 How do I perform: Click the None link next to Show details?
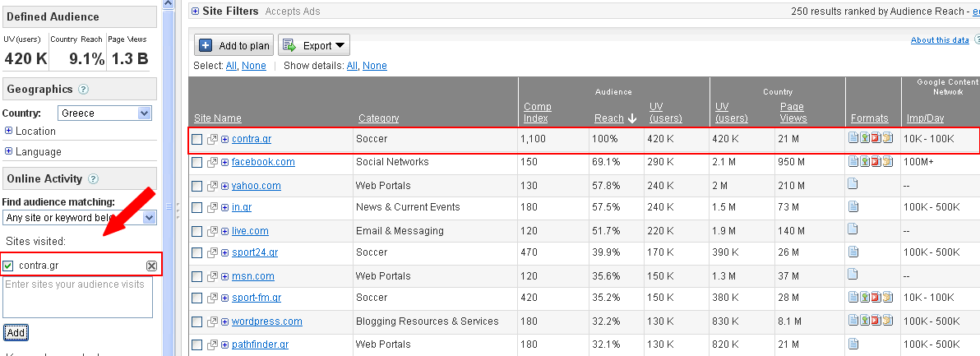374,66
